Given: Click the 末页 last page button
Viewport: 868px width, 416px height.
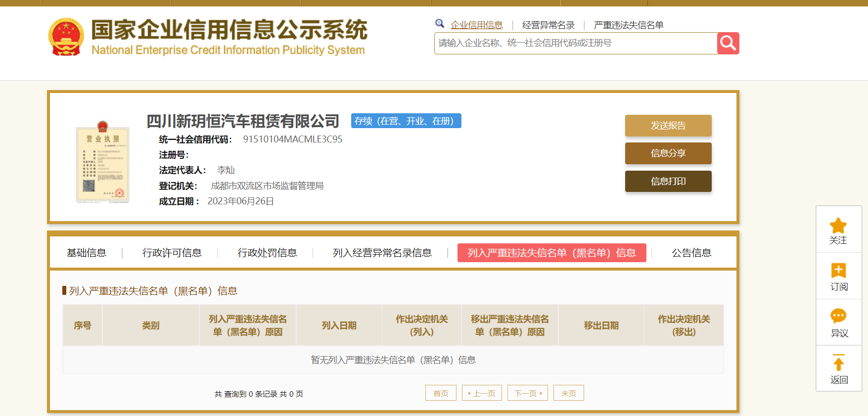Looking at the screenshot, I should (x=569, y=393).
